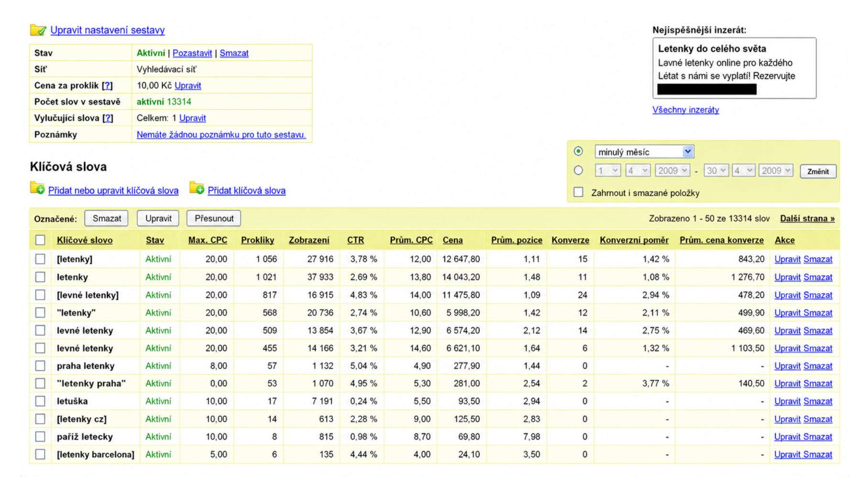Go to Další strana link
The height and width of the screenshot is (504, 861).
[x=807, y=219]
